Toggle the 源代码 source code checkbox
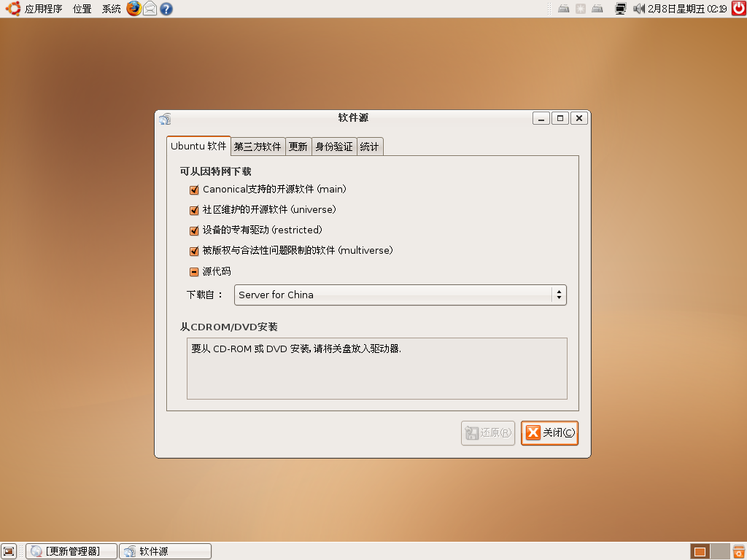 click(x=194, y=272)
